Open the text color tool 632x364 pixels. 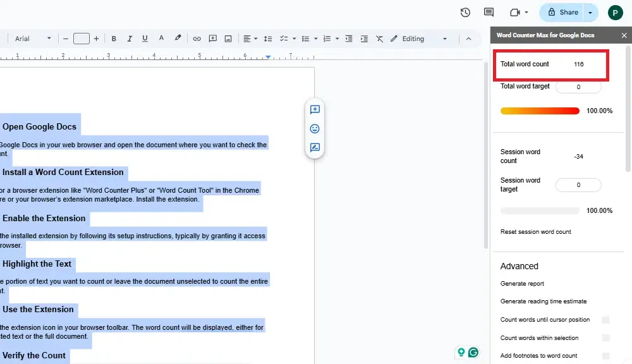161,39
